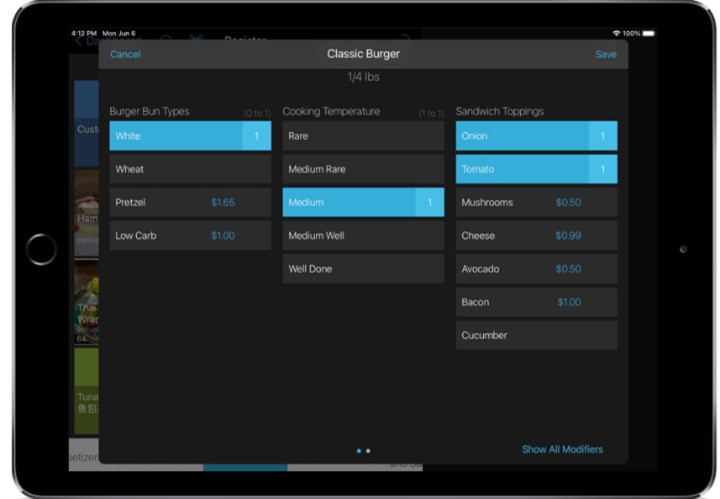Tap the Wi-Fi status icon
Screen dimensions: 720x499
click(x=616, y=33)
